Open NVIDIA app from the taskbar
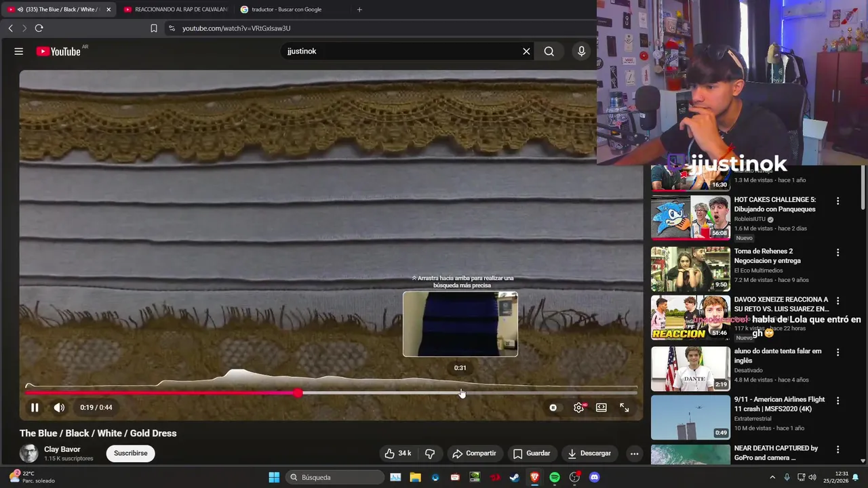Viewport: 868px width, 488px height. (475, 477)
